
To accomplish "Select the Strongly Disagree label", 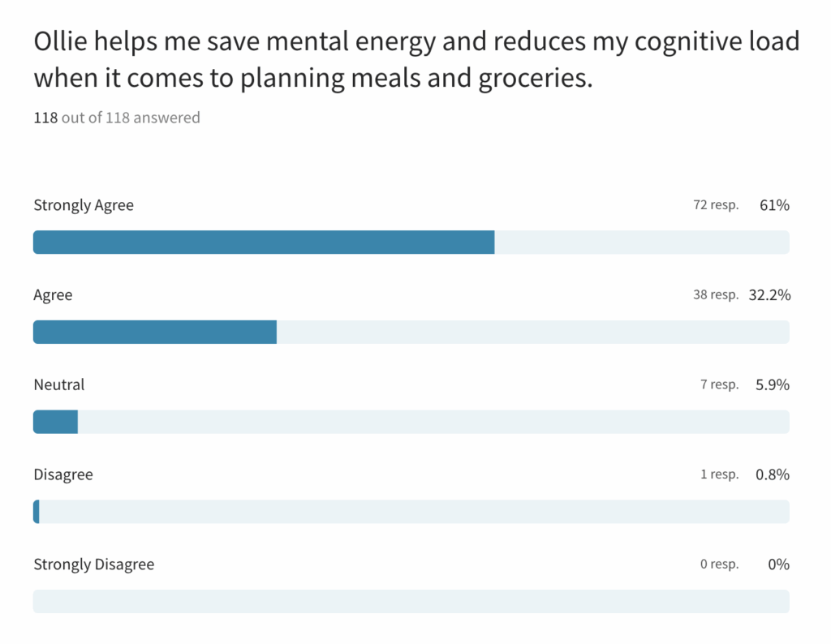I will click(x=93, y=565).
